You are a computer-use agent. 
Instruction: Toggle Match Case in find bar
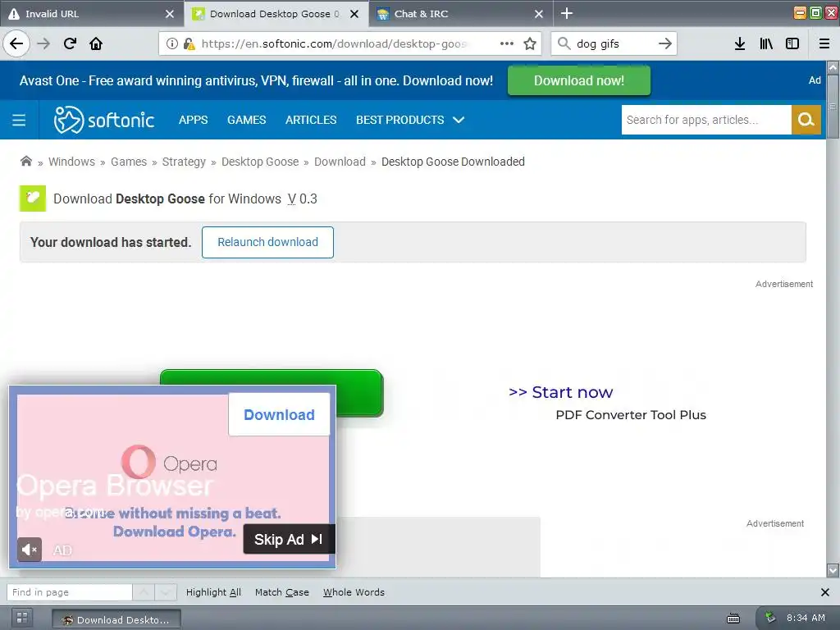tap(282, 592)
